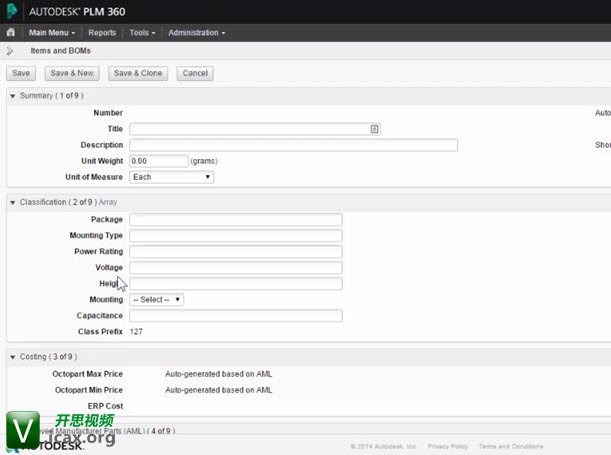Open the Privacy Policy footer link

point(448,446)
